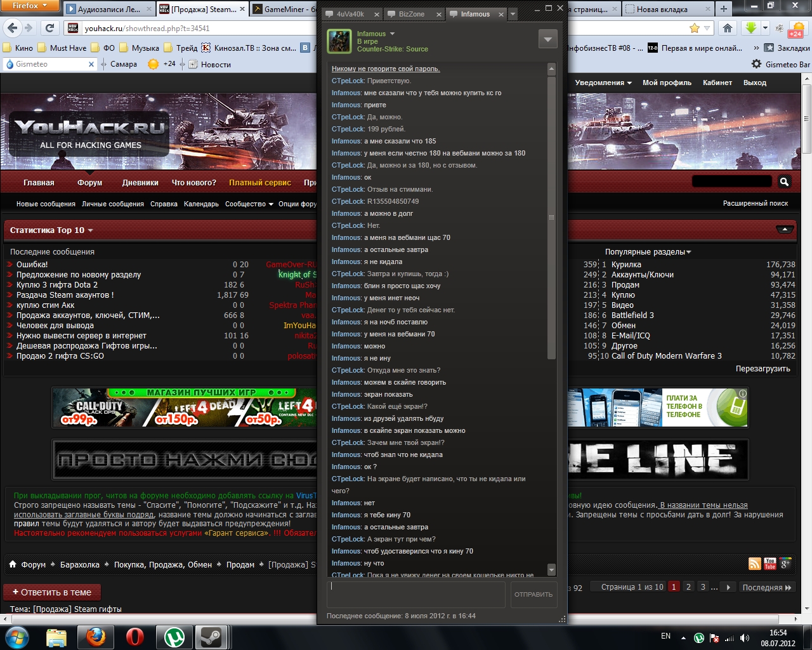
Task: Bookmark this page with star icon
Action: pos(695,28)
